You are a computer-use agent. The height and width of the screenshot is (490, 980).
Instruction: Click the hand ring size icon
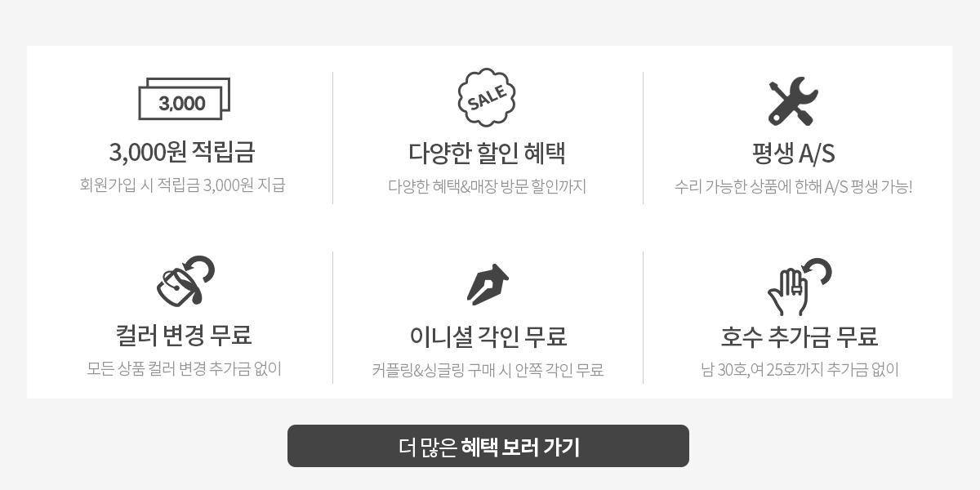point(798,287)
